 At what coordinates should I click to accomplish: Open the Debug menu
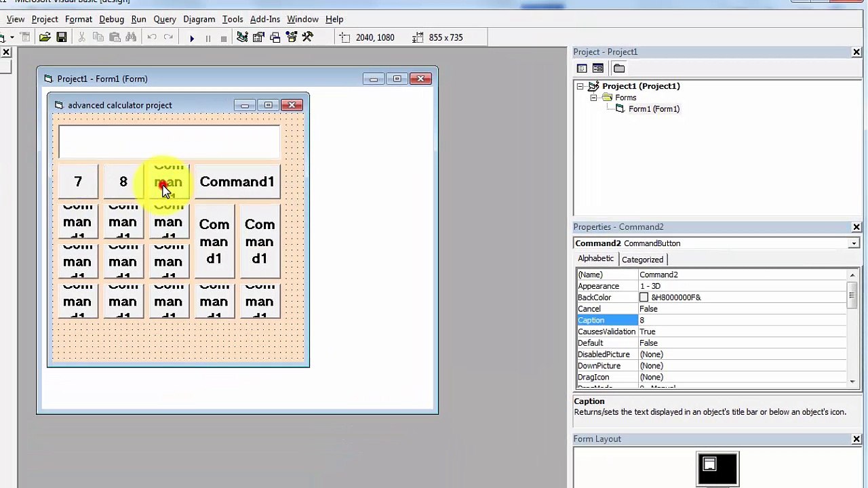[111, 19]
